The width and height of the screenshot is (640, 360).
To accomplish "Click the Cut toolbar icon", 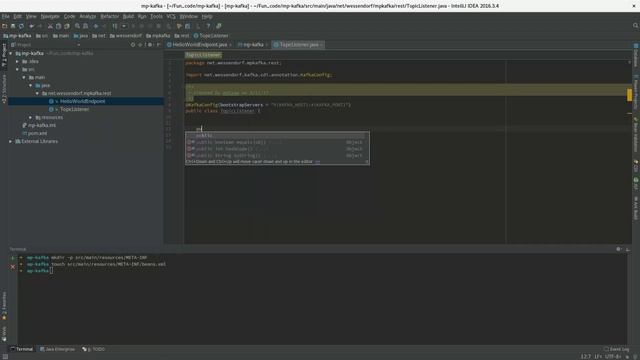I will pyautogui.click(x=50, y=26).
